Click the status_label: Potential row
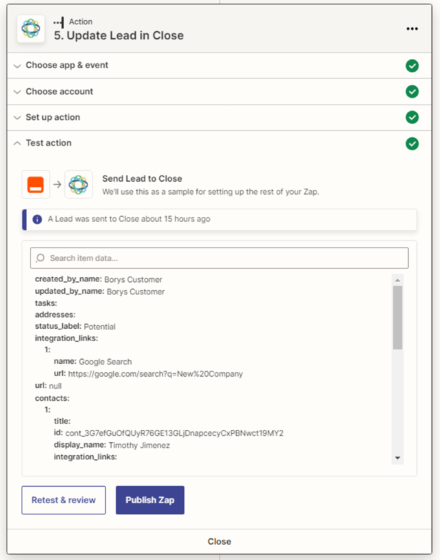This screenshot has width=440, height=560. click(75, 326)
